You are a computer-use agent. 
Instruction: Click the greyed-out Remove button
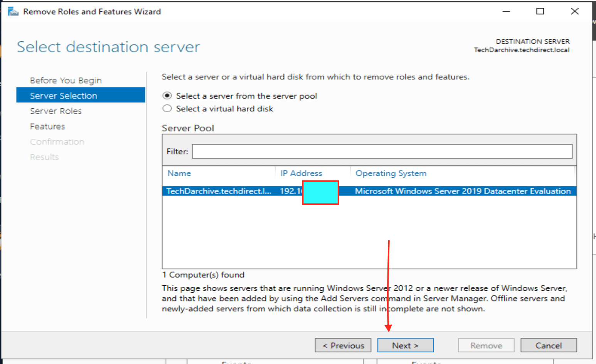(x=486, y=345)
